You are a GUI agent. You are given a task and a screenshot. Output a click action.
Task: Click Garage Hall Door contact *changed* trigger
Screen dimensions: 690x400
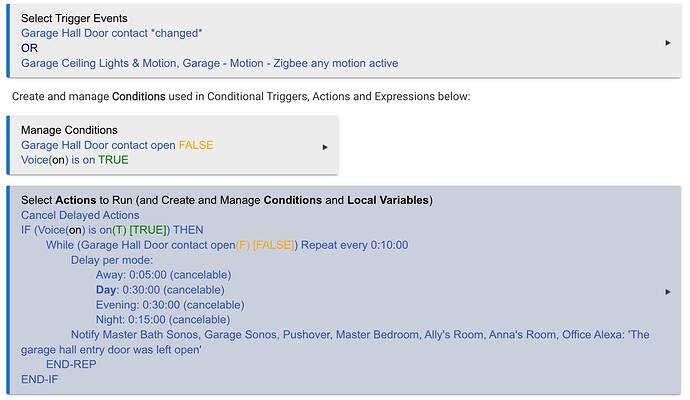(x=112, y=33)
